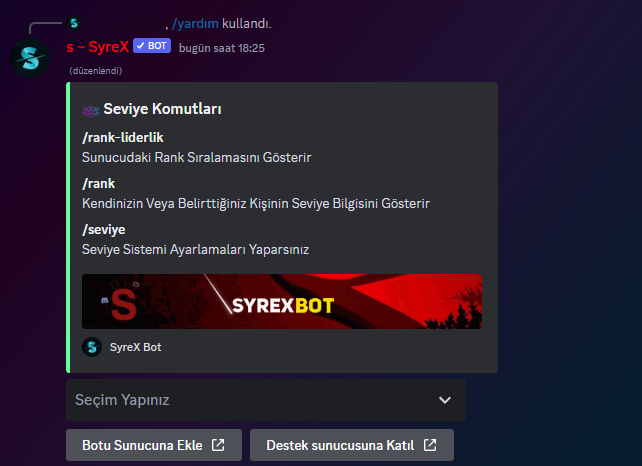
Task: Click the small avatar in reply line
Action: pos(74,23)
